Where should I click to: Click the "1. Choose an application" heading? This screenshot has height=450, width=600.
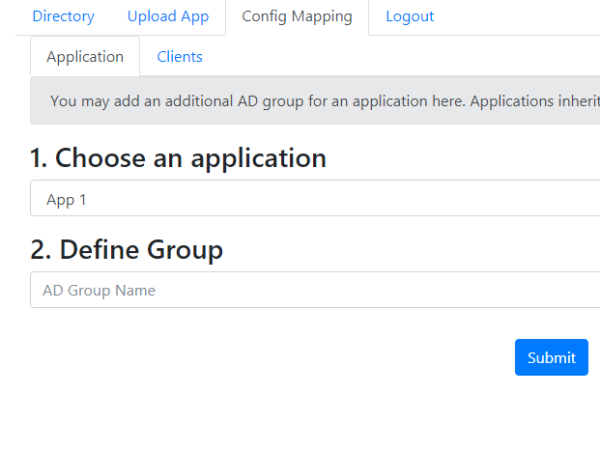[x=178, y=158]
